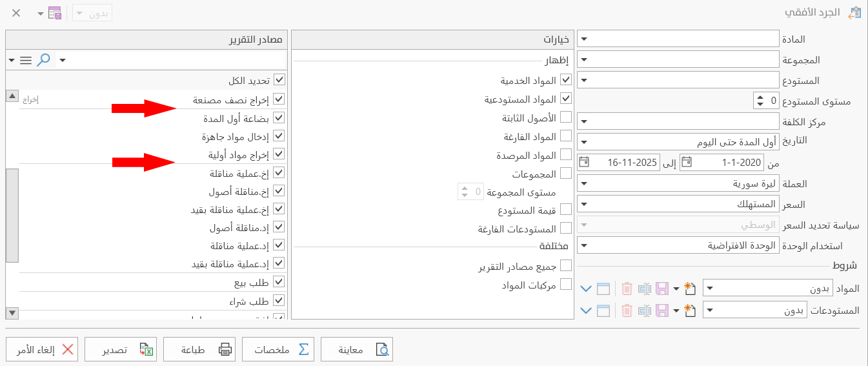Open dropdown arrow beside new icon in المستودعات row
This screenshot has width=868, height=366.
tap(676, 310)
